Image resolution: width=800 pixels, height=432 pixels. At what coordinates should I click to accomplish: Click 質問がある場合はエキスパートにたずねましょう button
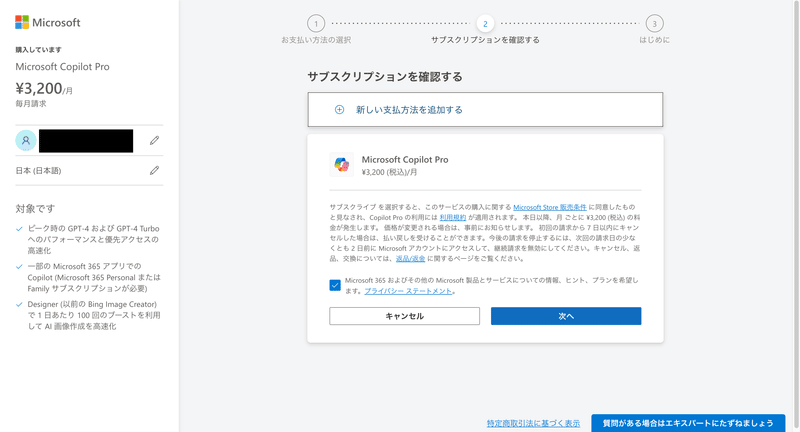point(688,423)
